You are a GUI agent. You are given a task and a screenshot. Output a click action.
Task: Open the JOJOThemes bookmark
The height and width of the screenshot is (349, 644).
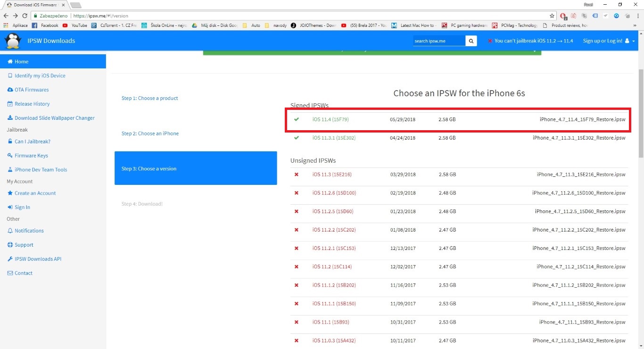tap(314, 25)
